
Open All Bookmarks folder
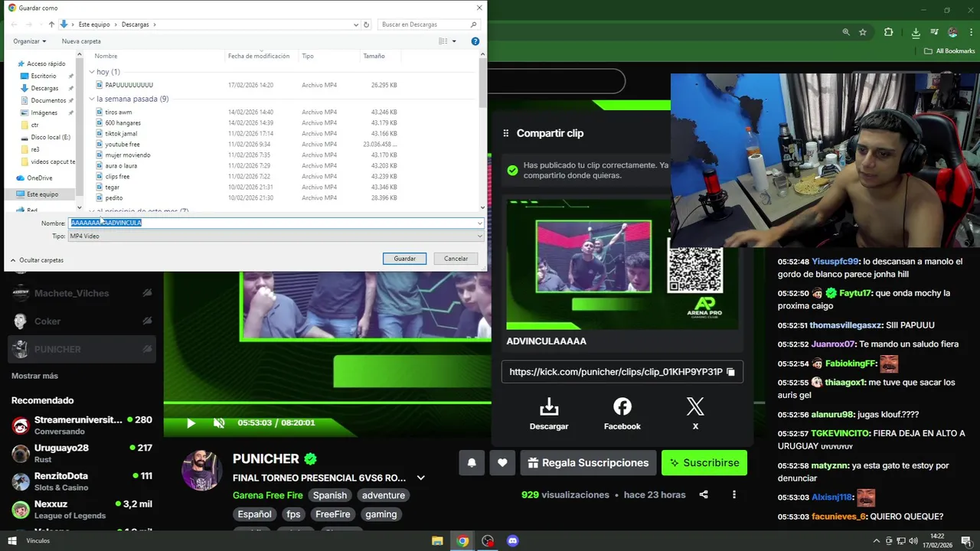coord(949,51)
